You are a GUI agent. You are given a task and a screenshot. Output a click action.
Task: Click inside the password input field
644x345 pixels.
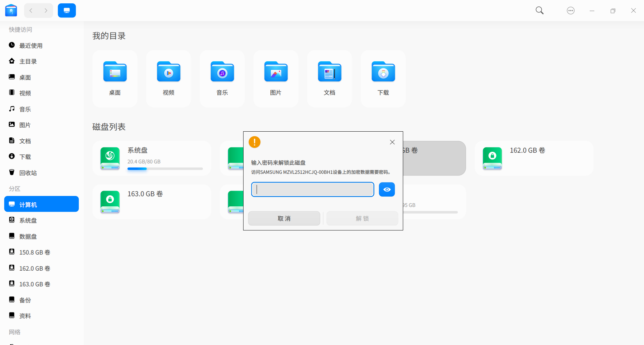tap(312, 189)
